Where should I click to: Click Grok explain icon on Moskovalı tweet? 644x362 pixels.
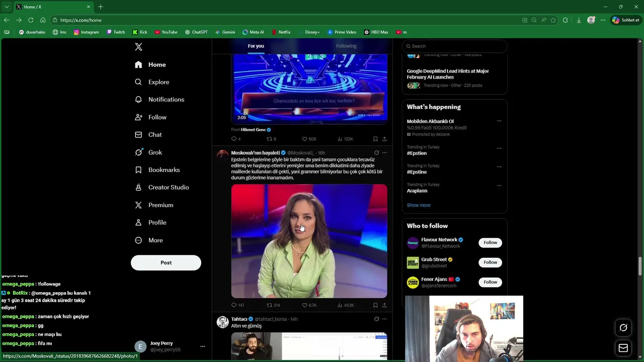tap(376, 153)
